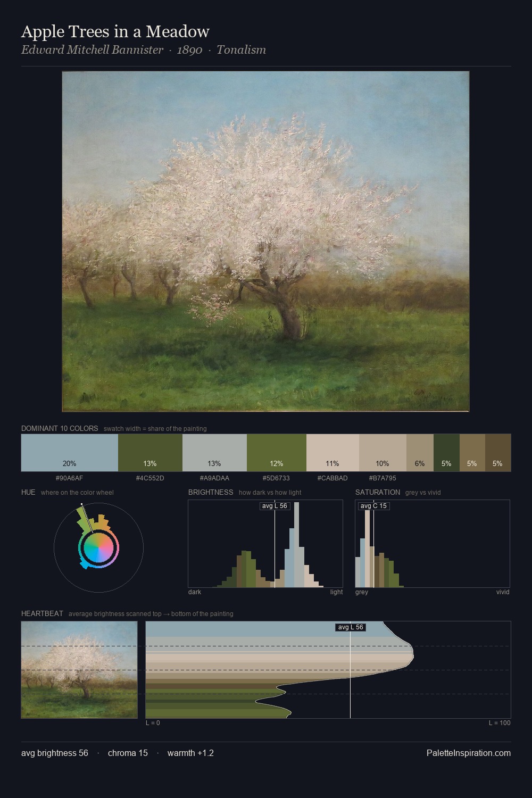Click the 'BRIGHTNESS' section heading
Screen dimensions: 532x798
click(211, 492)
